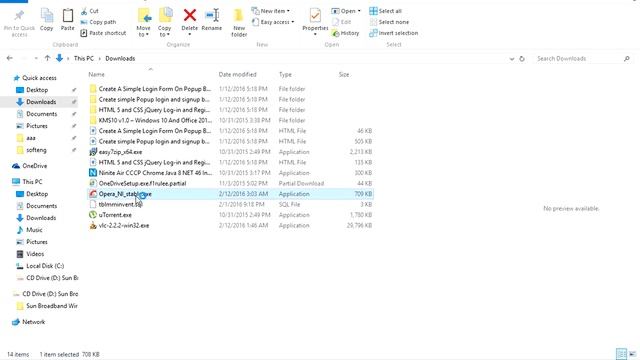The height and width of the screenshot is (360, 640).
Task: Sort by Date modified column header
Action: point(238,74)
